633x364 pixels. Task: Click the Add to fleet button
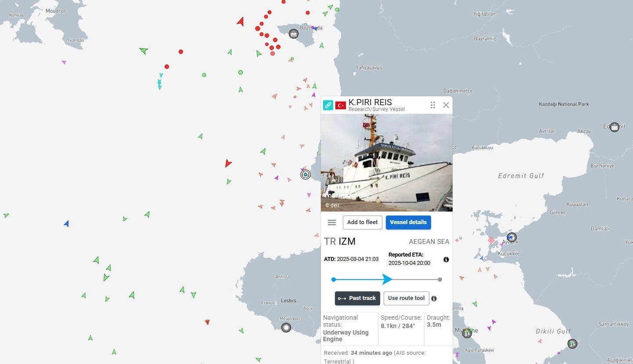tap(363, 222)
